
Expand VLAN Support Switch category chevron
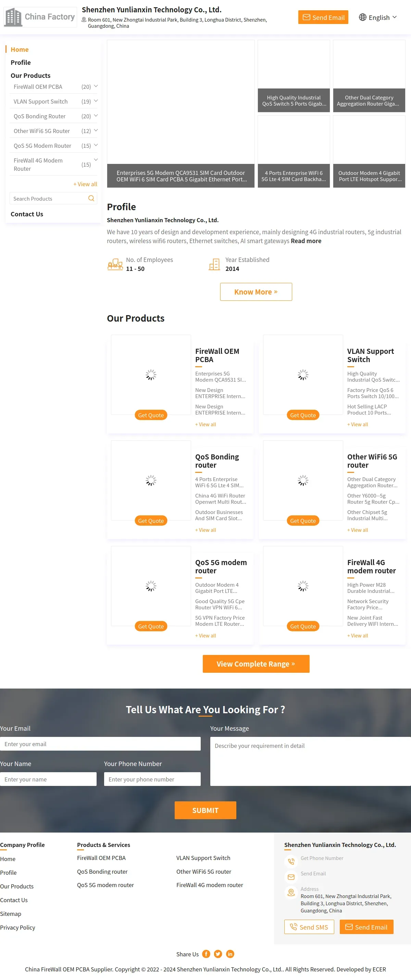pyautogui.click(x=96, y=101)
